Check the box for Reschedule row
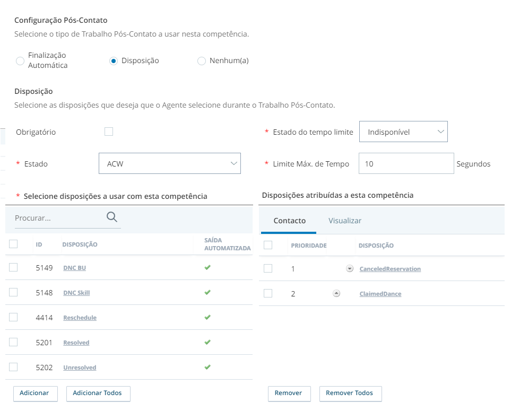 pos(13,317)
